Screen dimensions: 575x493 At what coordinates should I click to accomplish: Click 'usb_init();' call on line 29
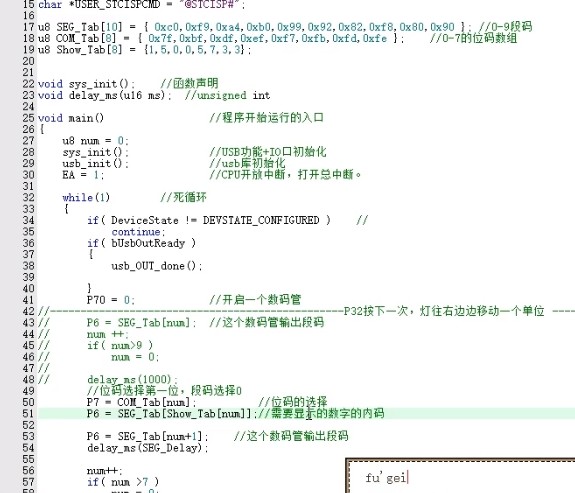point(96,164)
